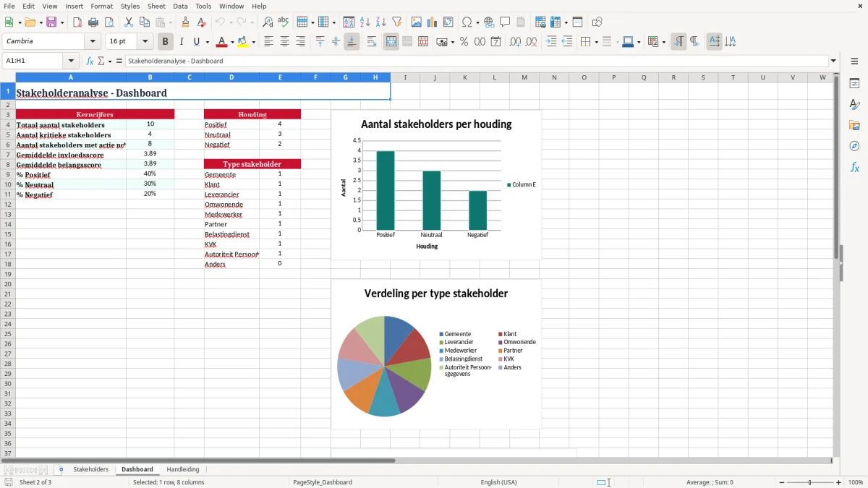Open the sidebar Functions fx icon
Image resolution: width=868 pixels, height=488 pixels.
[x=854, y=167]
